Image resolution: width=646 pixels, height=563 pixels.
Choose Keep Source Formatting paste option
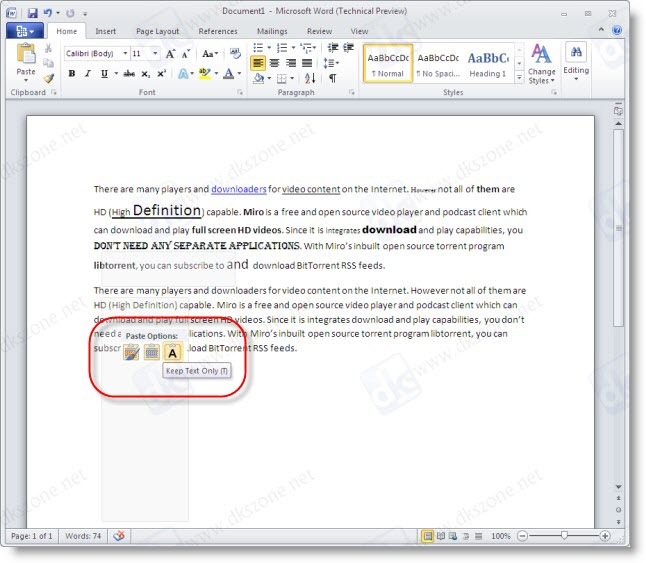(131, 353)
